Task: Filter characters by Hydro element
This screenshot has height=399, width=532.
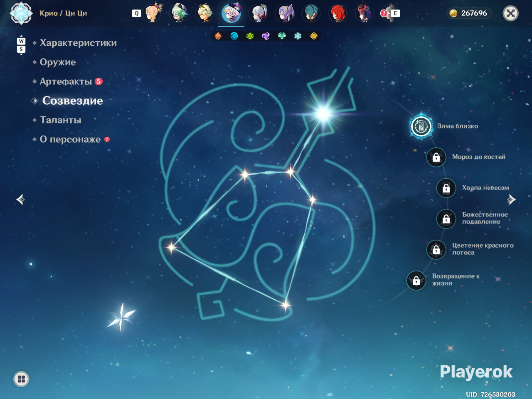Action: pyautogui.click(x=234, y=36)
